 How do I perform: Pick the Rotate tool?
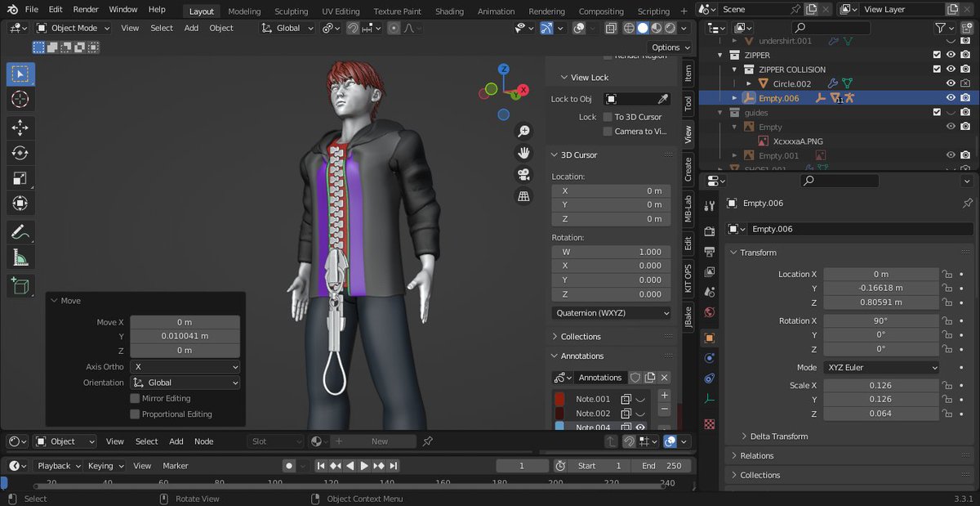point(20,153)
